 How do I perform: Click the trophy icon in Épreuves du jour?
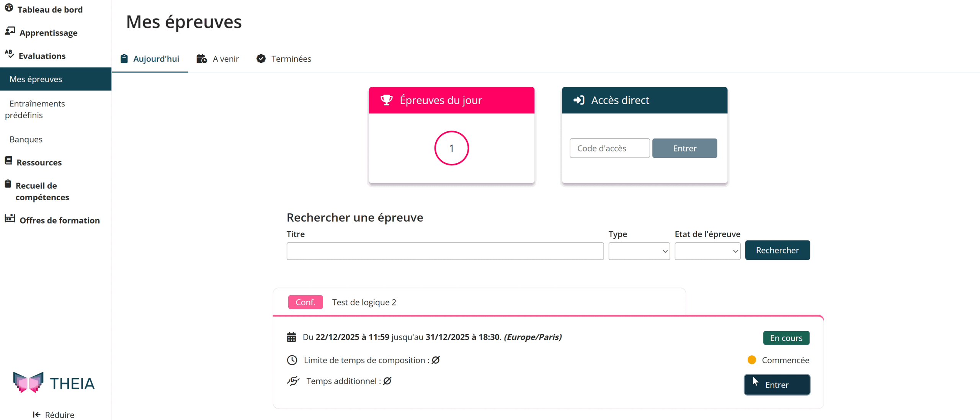click(386, 100)
